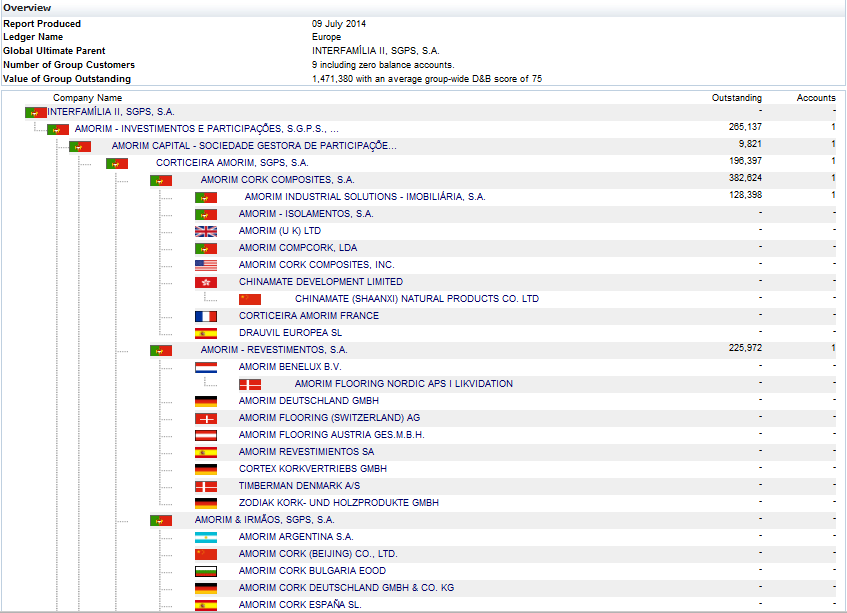Click the German flag beside CORTEX KORKVERTRIEBS GMBH
Viewport: 847px width, 613px height.
tap(206, 469)
